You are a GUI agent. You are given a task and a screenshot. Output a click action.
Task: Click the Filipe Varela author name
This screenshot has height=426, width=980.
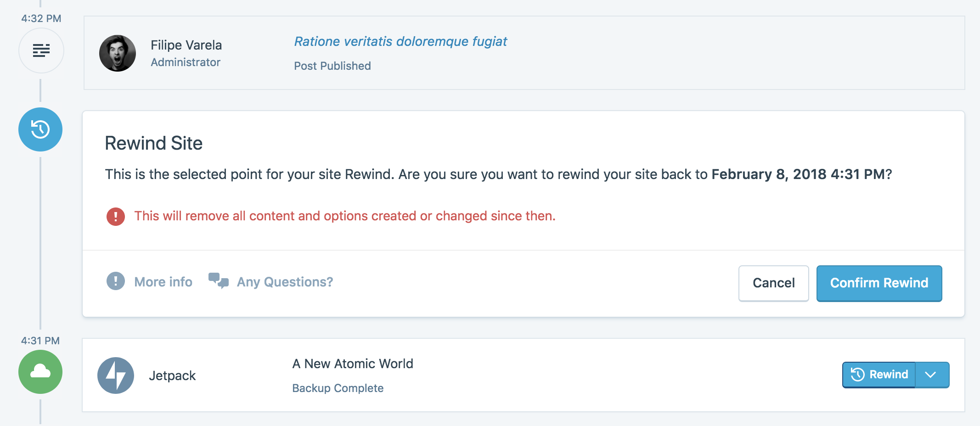point(186,45)
